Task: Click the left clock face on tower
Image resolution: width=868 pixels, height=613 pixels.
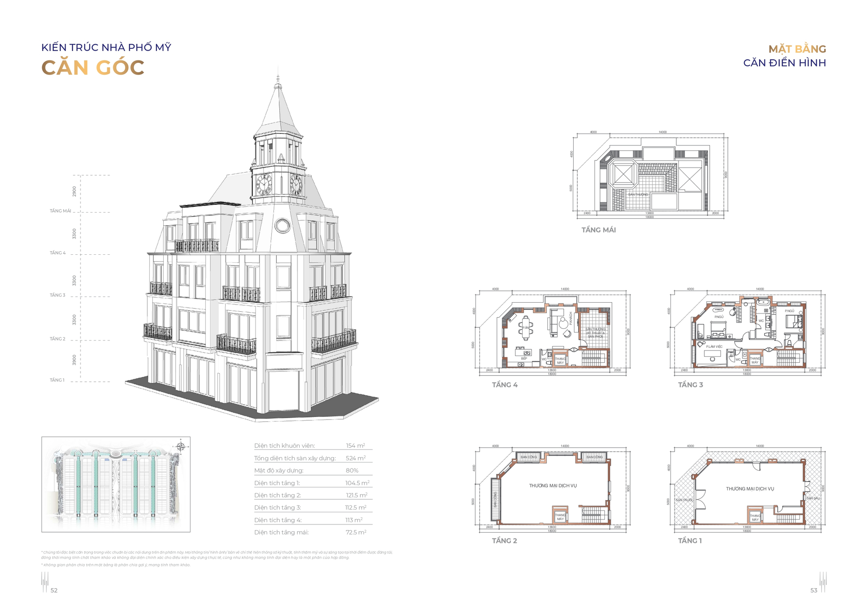Action: (264, 184)
